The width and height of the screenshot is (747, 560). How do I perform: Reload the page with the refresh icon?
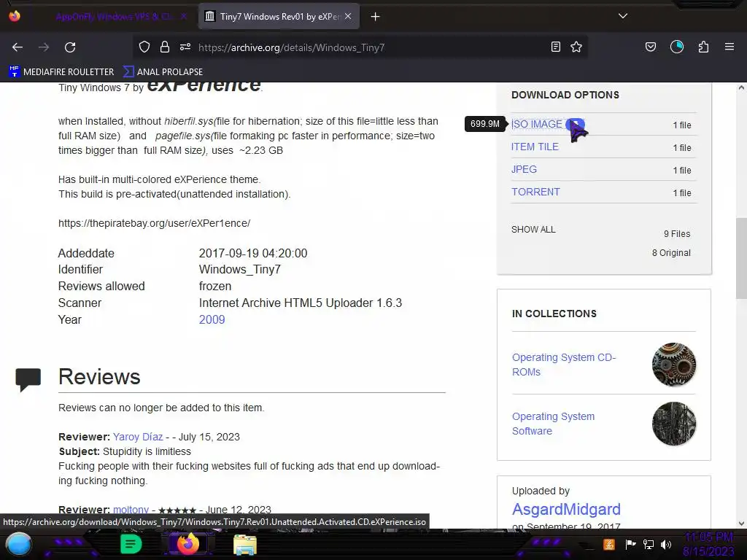click(x=70, y=47)
